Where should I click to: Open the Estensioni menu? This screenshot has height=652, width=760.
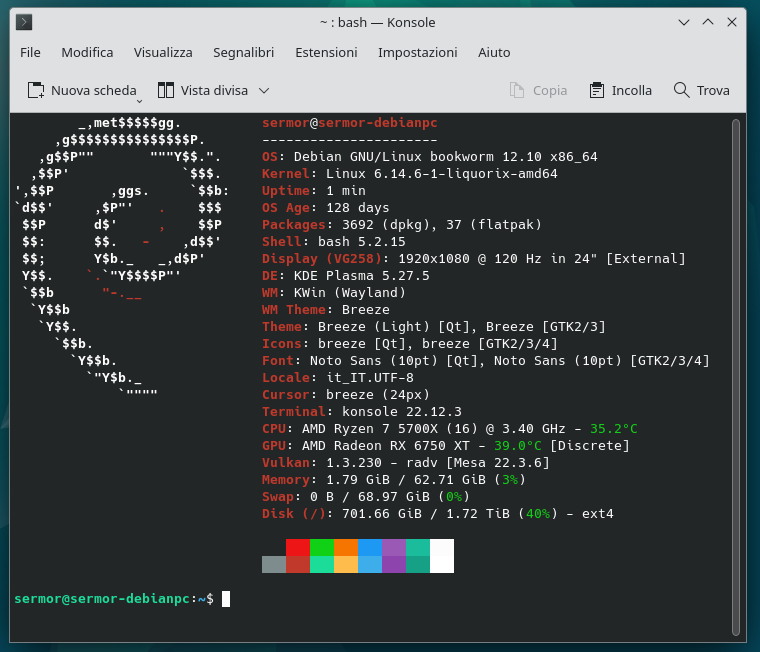point(326,52)
